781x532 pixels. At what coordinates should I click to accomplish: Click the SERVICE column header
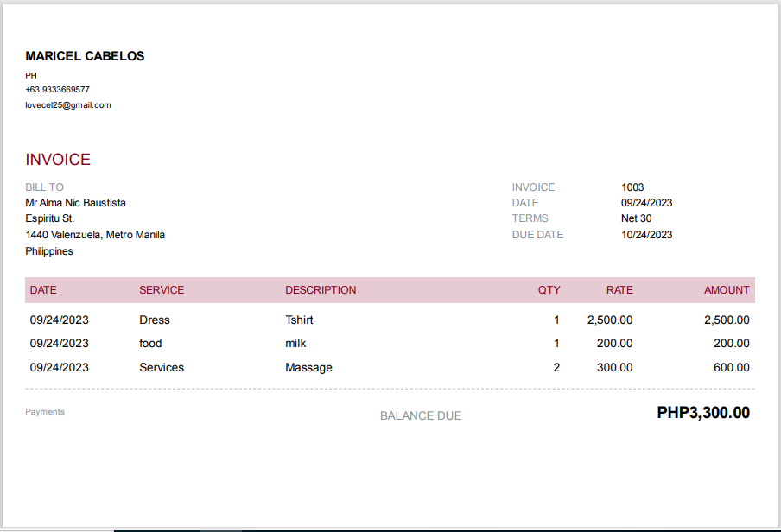point(162,290)
